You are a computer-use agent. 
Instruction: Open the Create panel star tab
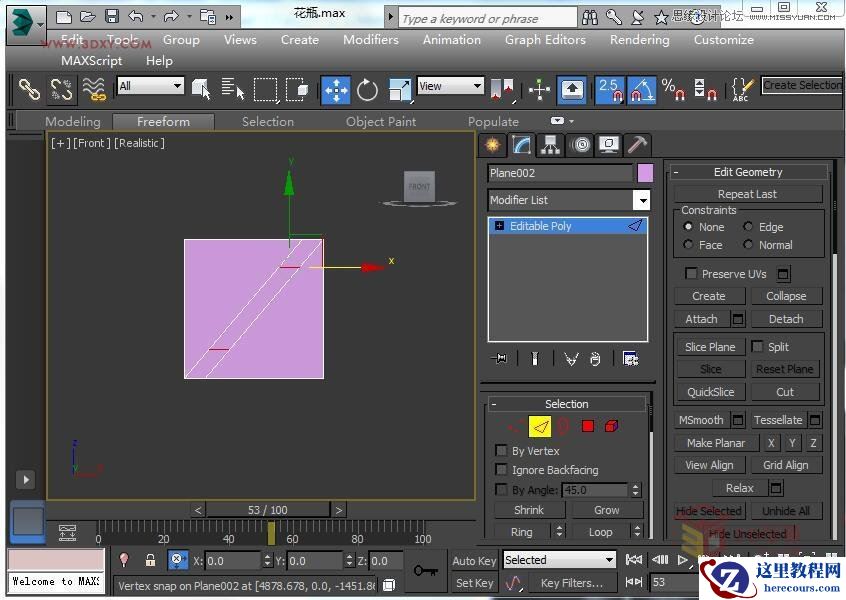(x=492, y=145)
